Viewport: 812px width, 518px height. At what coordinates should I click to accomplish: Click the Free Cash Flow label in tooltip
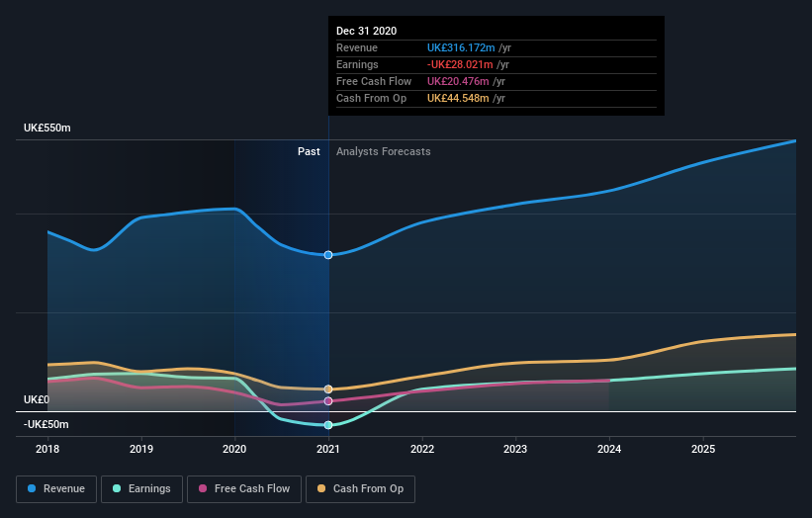click(374, 81)
